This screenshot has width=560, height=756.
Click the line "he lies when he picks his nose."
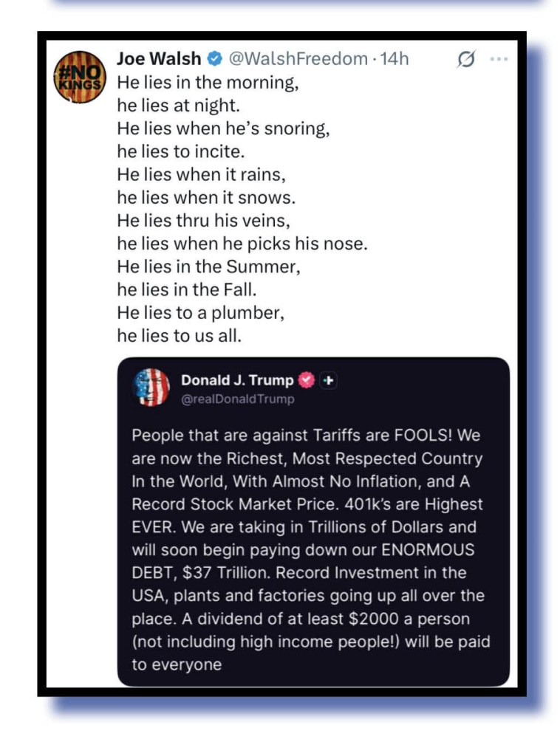pyautogui.click(x=242, y=243)
